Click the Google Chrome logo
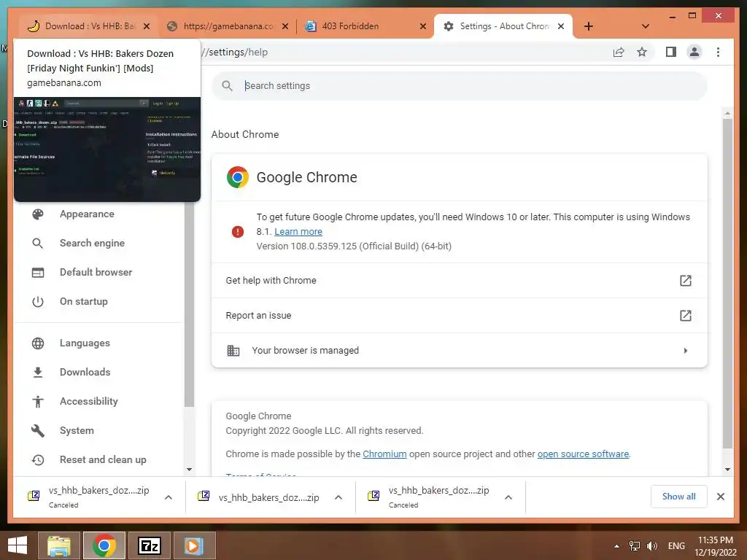 click(237, 177)
